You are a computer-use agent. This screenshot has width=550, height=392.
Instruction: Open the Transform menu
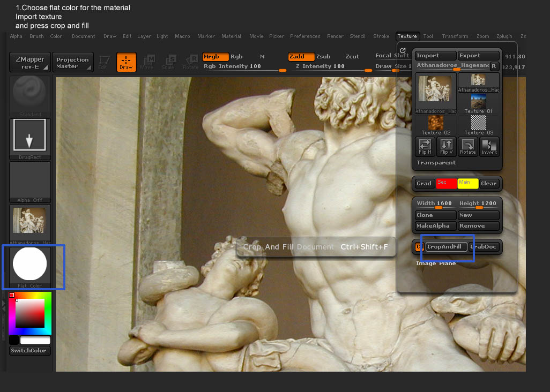[x=455, y=36]
